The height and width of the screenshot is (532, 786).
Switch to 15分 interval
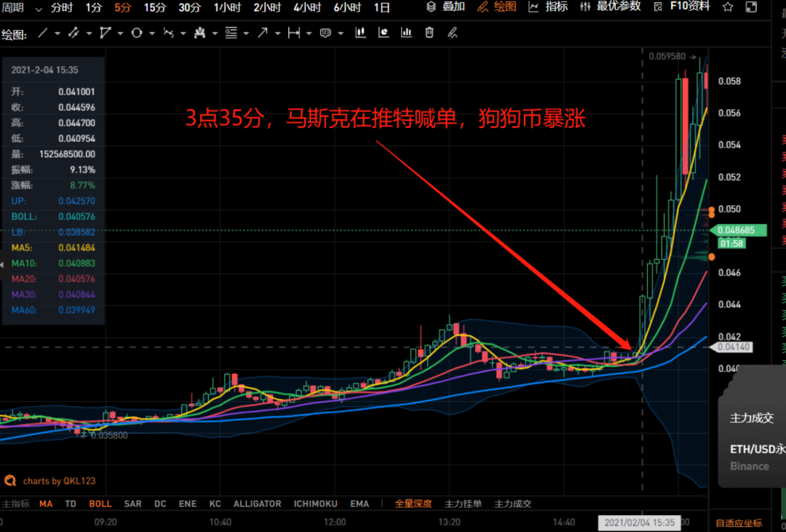[x=154, y=7]
